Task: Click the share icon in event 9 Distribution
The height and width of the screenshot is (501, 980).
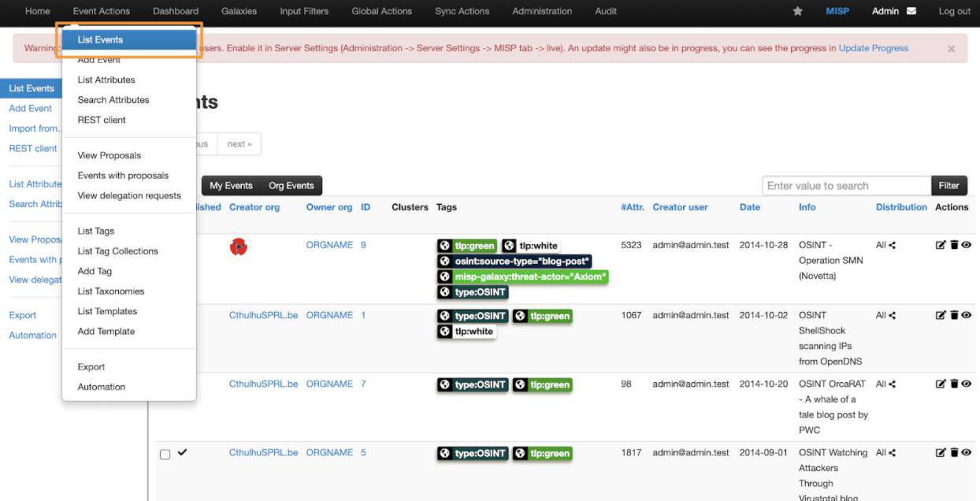Action: pos(892,245)
